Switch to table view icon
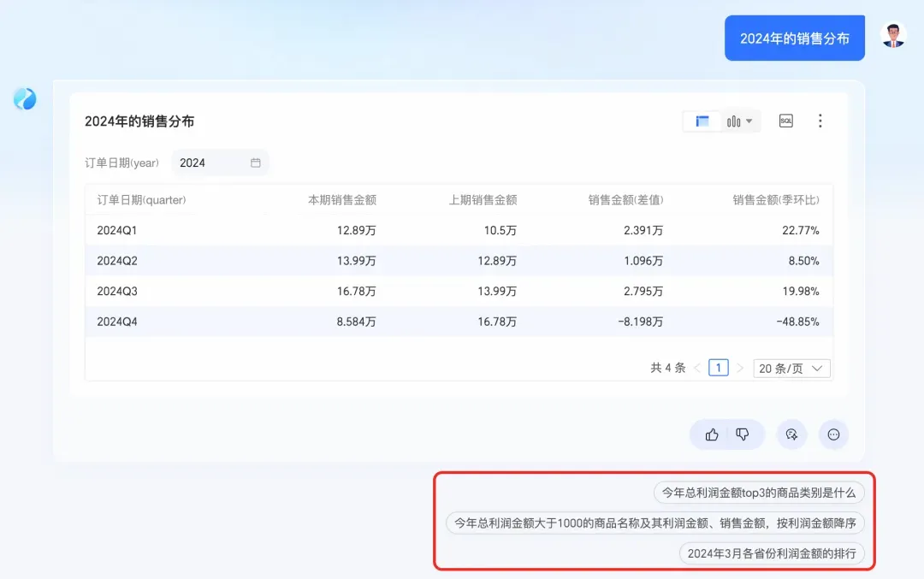The image size is (924, 579). tap(702, 121)
